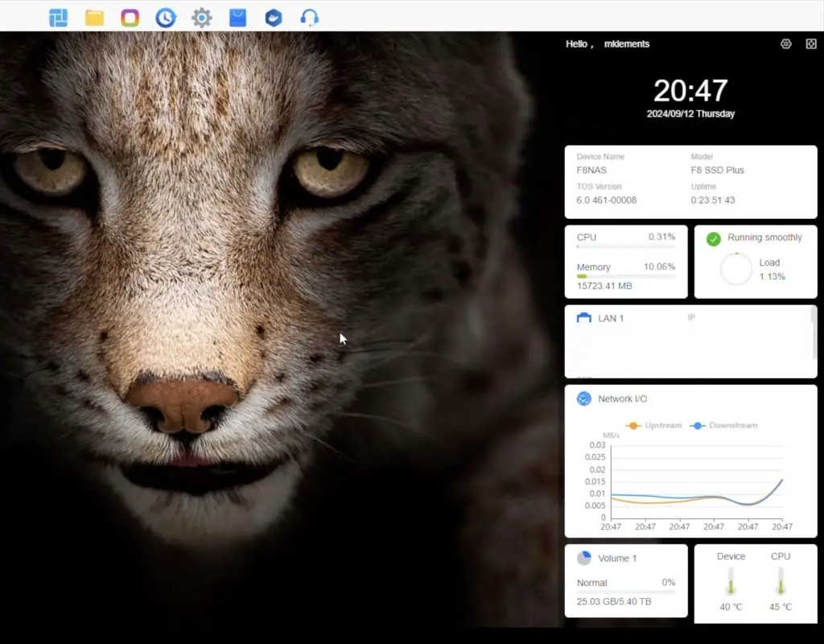Click the Volume 1 storage widget
Viewport: 824px width, 644px height.
coord(626,580)
